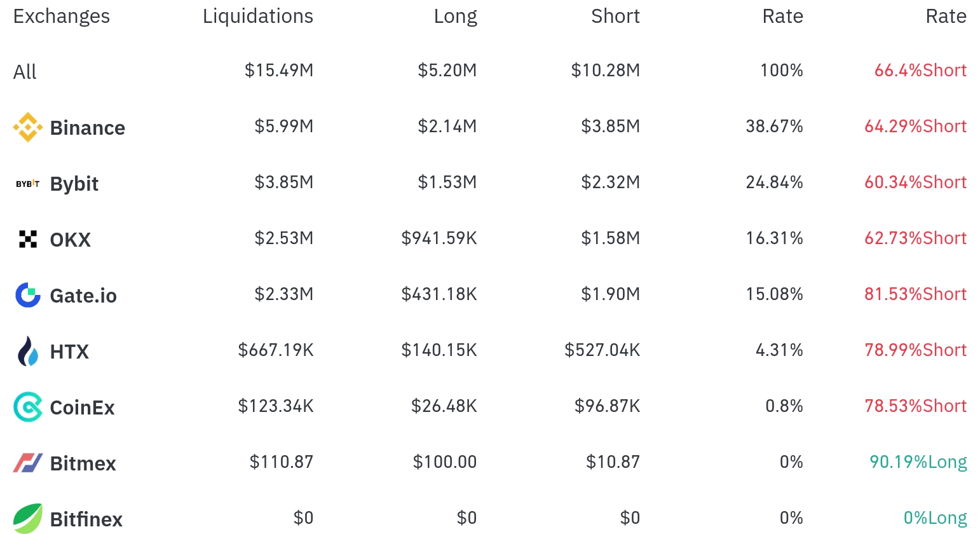980x534 pixels.
Task: Open the Binance exchange name link
Action: tap(88, 128)
